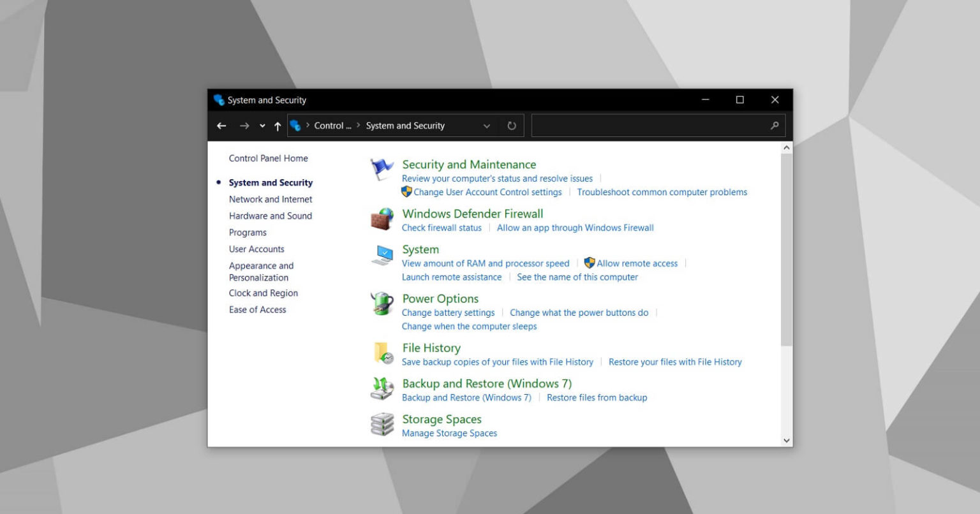Open Change when the computer sleeps
This screenshot has width=980, height=514.
click(x=469, y=326)
